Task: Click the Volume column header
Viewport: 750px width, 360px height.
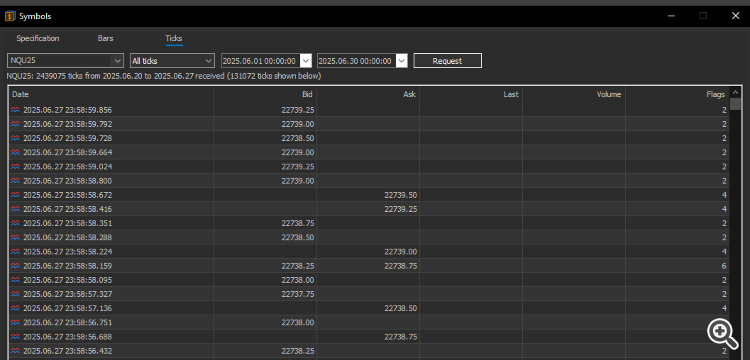Action: pyautogui.click(x=574, y=94)
